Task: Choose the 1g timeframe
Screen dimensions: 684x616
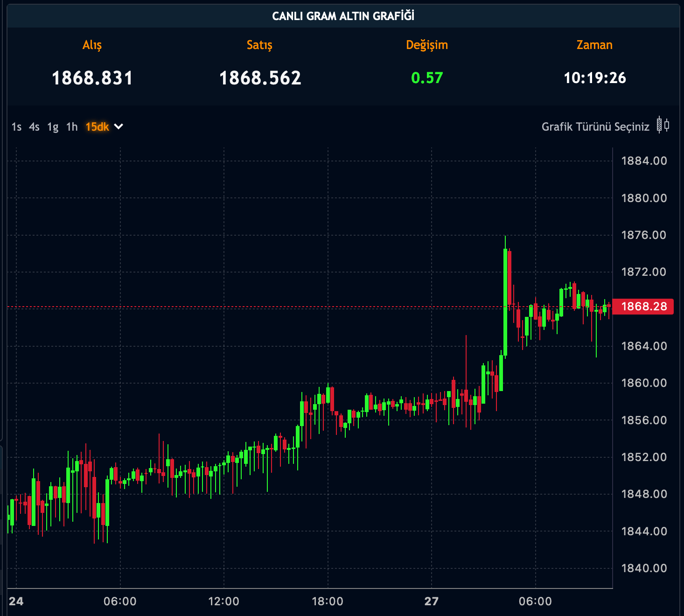Action: pyautogui.click(x=53, y=127)
